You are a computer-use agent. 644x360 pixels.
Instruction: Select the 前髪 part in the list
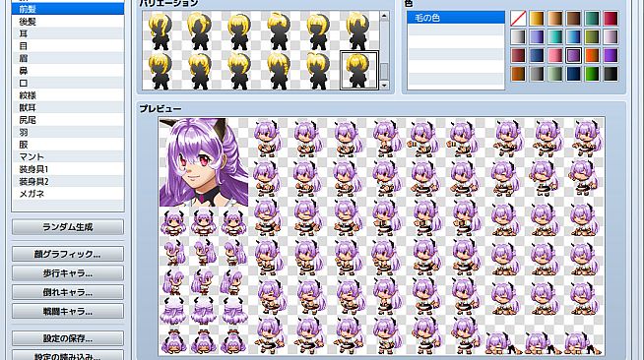(x=68, y=9)
